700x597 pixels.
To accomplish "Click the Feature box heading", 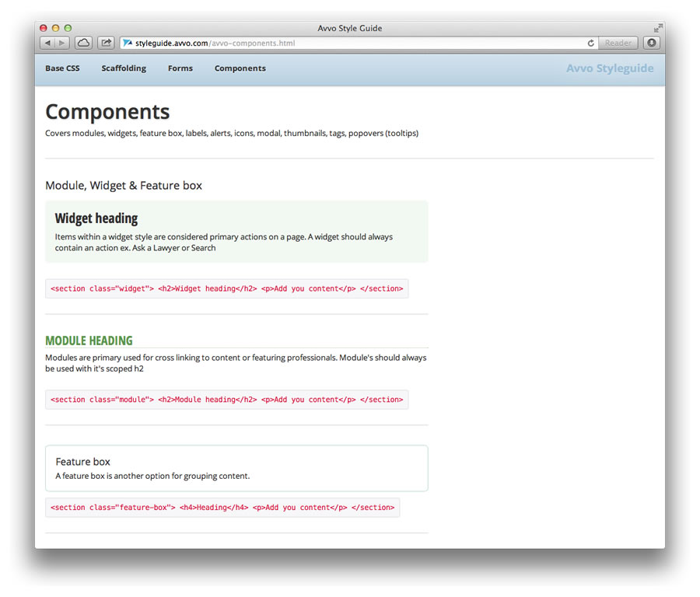I will click(x=82, y=462).
